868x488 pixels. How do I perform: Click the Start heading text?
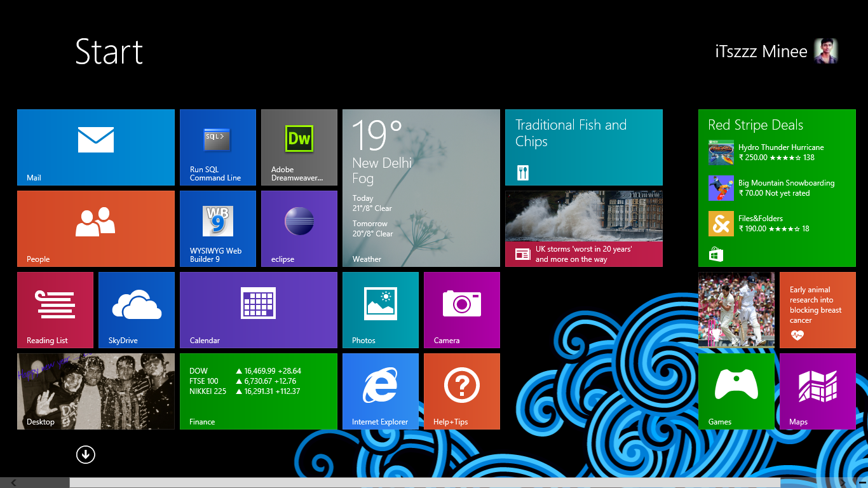[109, 51]
